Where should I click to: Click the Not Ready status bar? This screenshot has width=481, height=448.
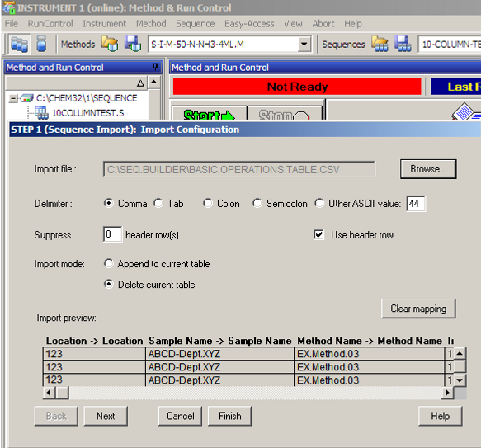(297, 87)
